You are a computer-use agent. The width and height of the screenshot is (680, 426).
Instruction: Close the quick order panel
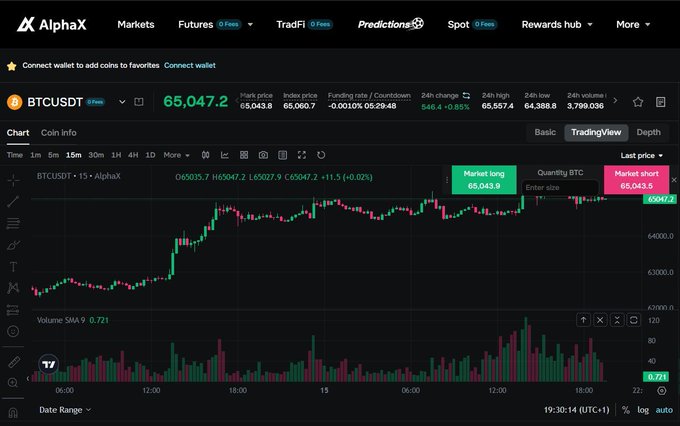[x=674, y=180]
